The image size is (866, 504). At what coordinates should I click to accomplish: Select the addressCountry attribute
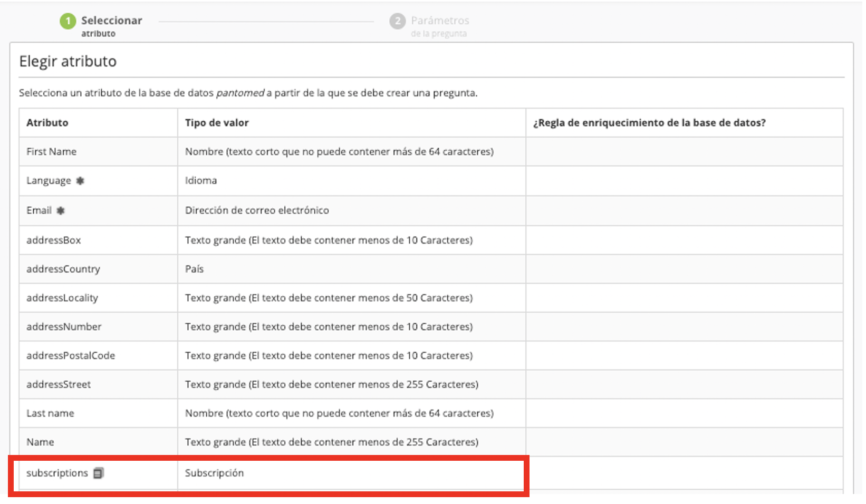click(x=63, y=269)
